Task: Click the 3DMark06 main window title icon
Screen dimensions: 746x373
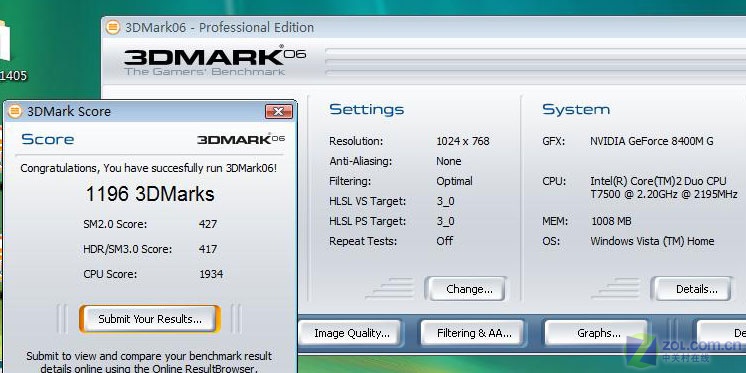Action: point(113,27)
